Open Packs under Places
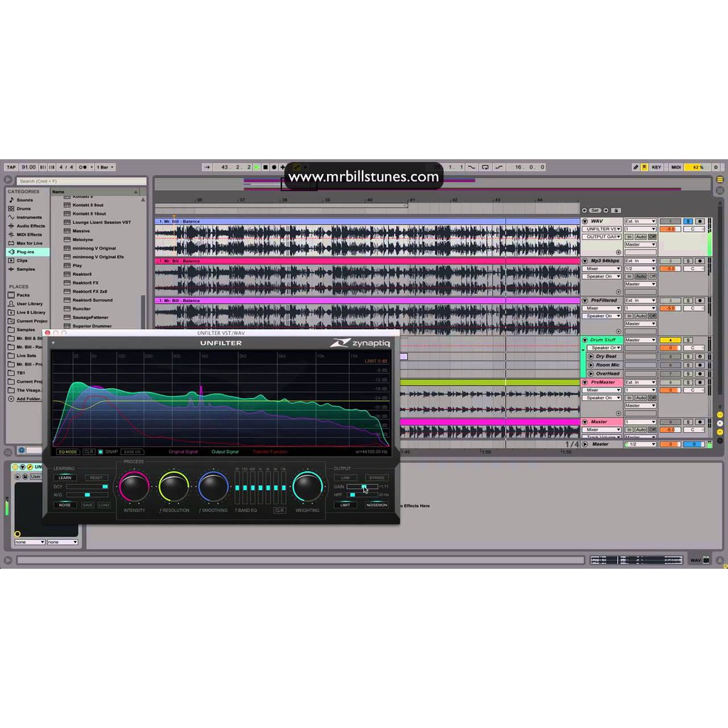728x728 pixels. 23,295
